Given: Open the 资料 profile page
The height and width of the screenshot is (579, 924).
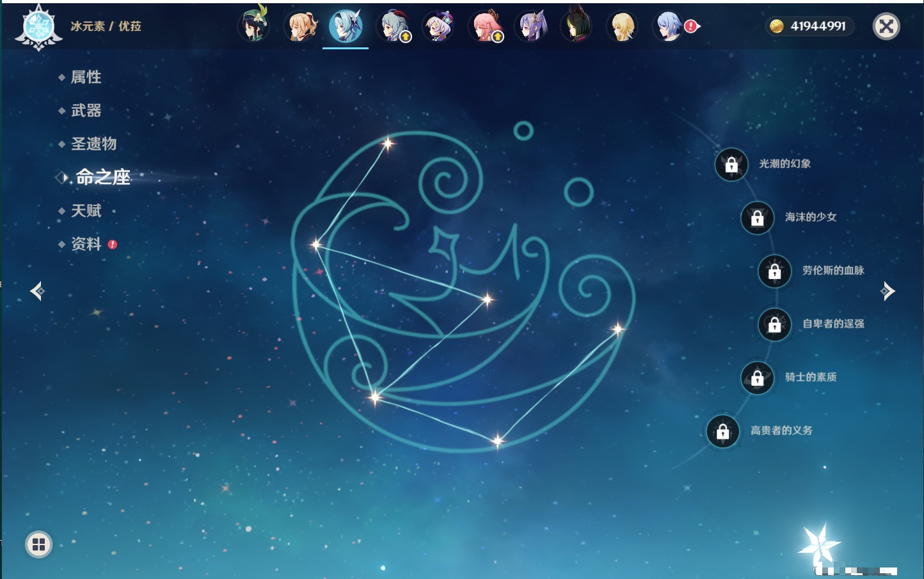Looking at the screenshot, I should (86, 244).
